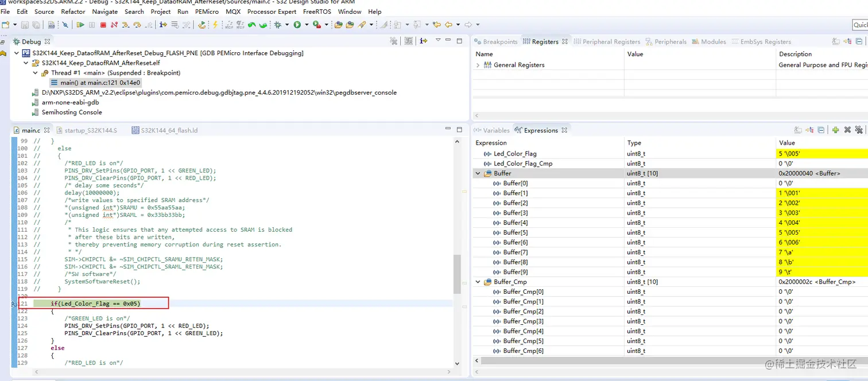The image size is (868, 381).
Task: Click the green Debug bug icon
Action: (x=278, y=25)
